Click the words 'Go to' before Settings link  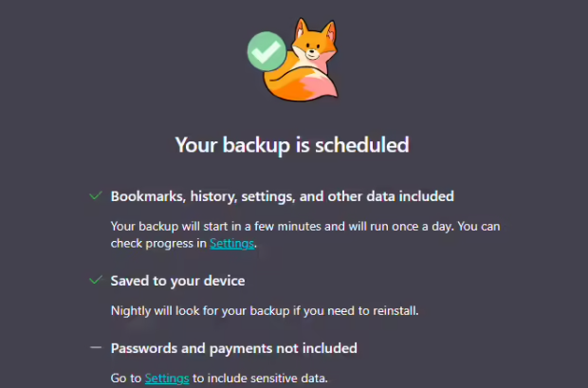[126, 379]
